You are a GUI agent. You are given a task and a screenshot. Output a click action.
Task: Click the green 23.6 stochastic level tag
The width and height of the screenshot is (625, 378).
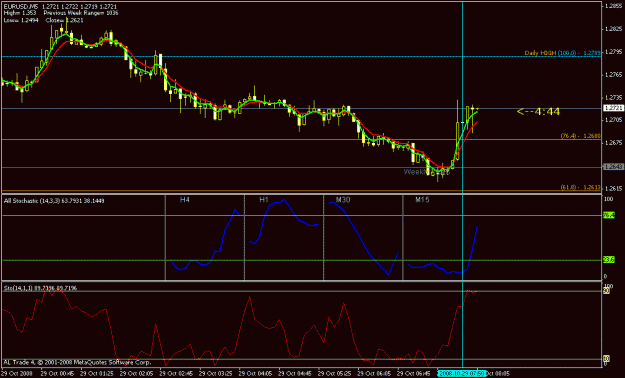click(609, 260)
